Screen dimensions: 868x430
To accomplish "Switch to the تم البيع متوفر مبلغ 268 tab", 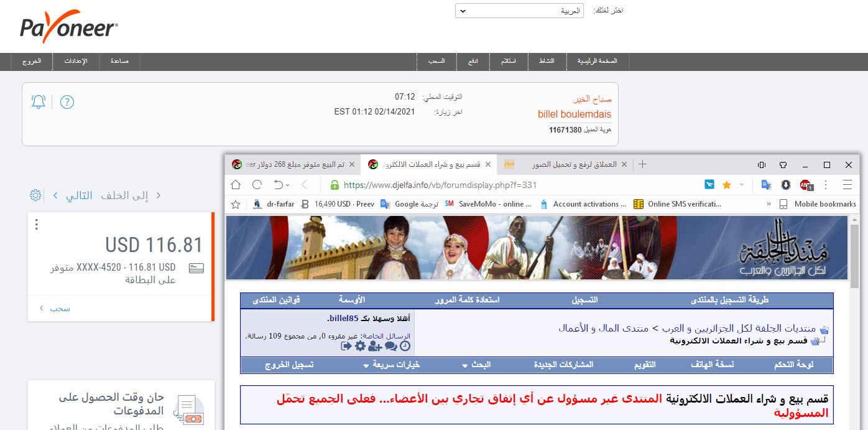I will [293, 165].
